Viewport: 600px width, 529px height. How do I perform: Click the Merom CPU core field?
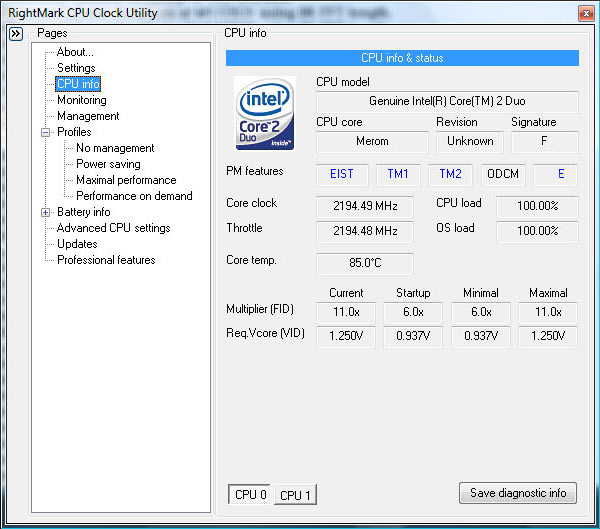pos(372,142)
